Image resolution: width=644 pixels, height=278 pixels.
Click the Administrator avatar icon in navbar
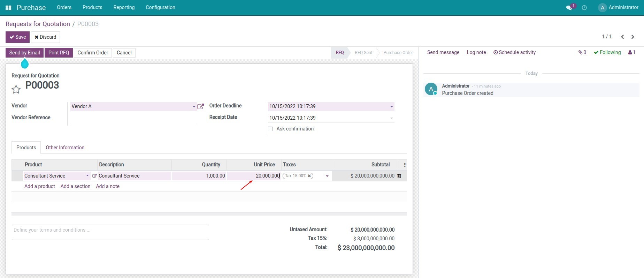tap(602, 8)
